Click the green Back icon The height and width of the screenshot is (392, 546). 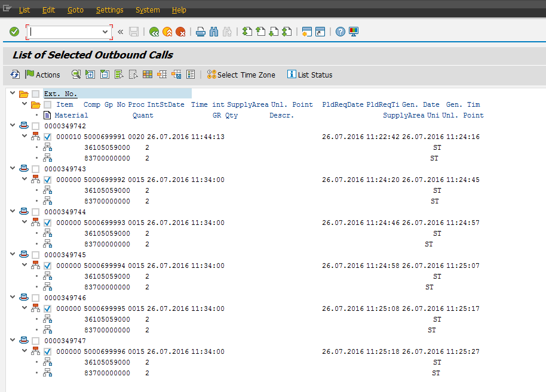(x=154, y=32)
